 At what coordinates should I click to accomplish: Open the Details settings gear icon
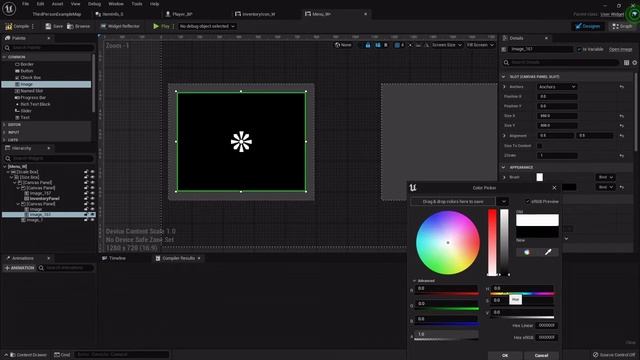[x=635, y=62]
